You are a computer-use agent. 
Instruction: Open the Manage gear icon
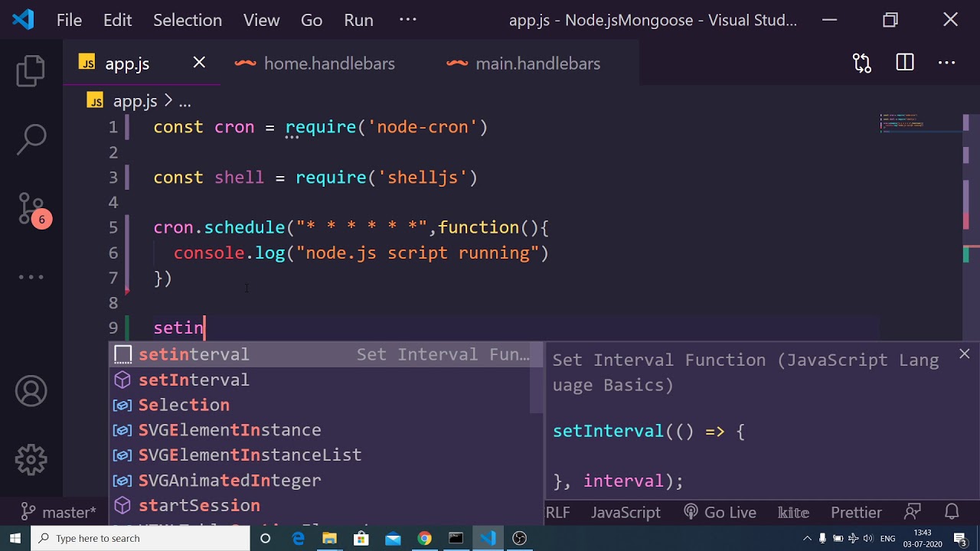(x=31, y=460)
